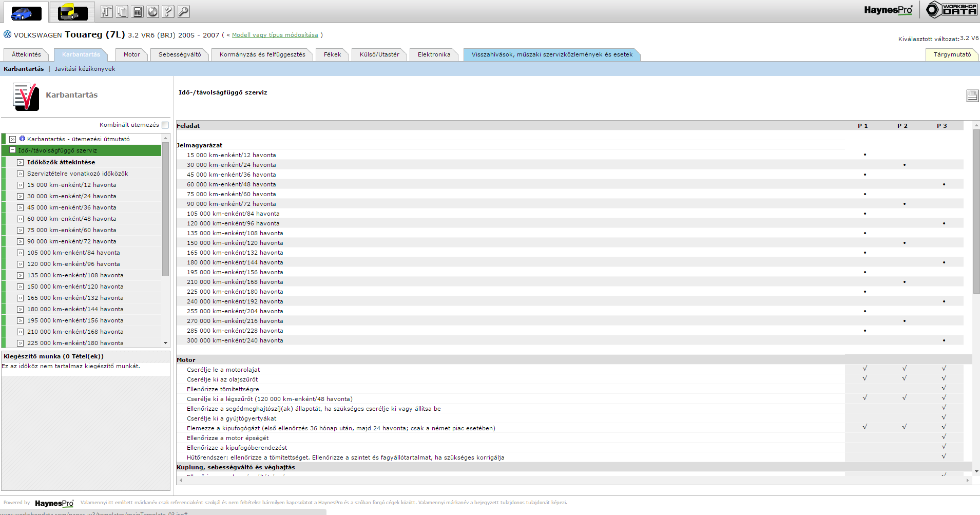980x515 pixels.
Task: Open the calculator icon
Action: pos(138,11)
